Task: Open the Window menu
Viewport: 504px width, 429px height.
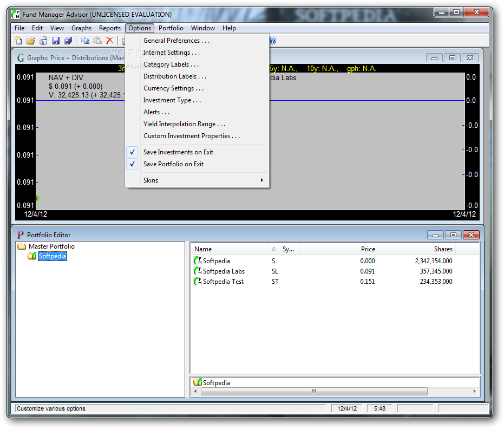Action: [x=203, y=28]
